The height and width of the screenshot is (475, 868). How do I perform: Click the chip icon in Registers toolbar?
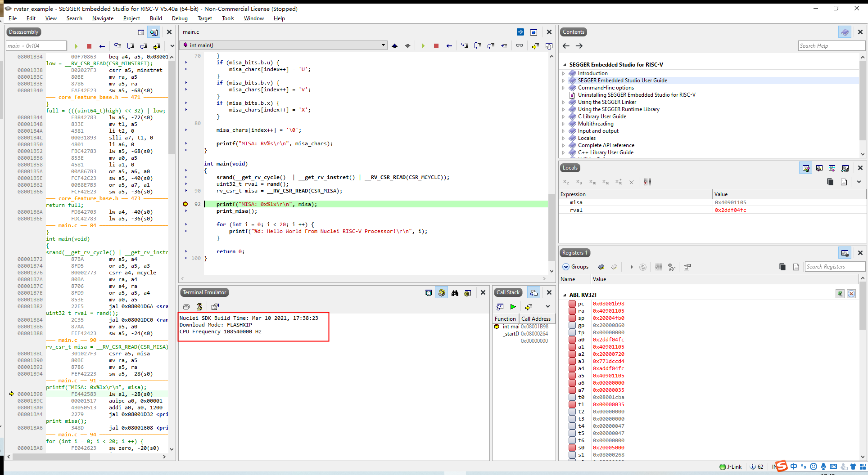[x=601, y=267]
